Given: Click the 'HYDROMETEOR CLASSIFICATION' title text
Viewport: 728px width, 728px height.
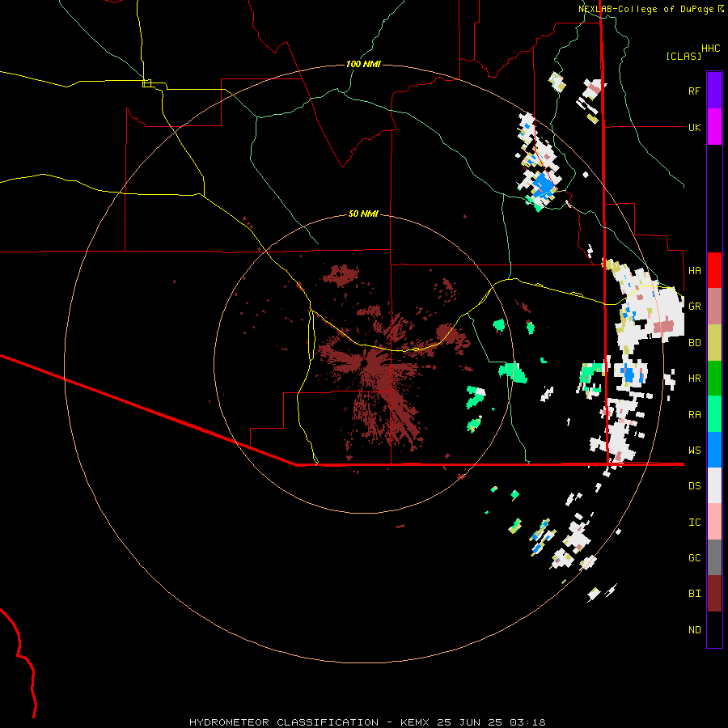Looking at the screenshot, I should [284, 722].
